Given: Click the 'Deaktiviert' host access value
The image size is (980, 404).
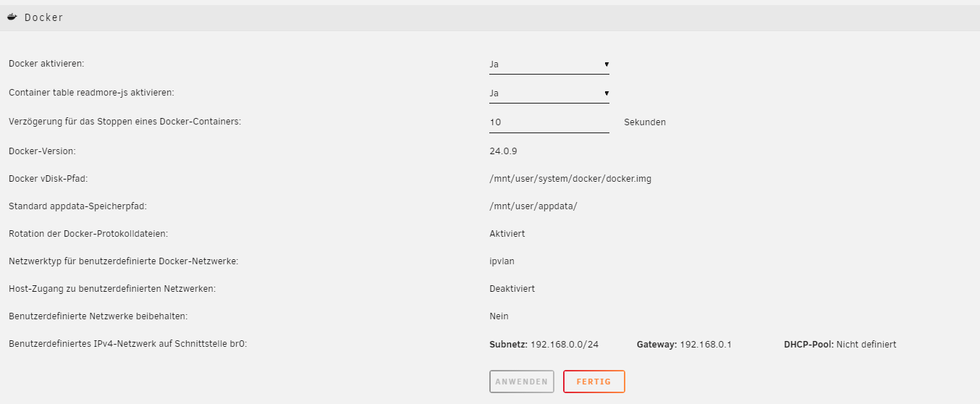Looking at the screenshot, I should [x=512, y=289].
